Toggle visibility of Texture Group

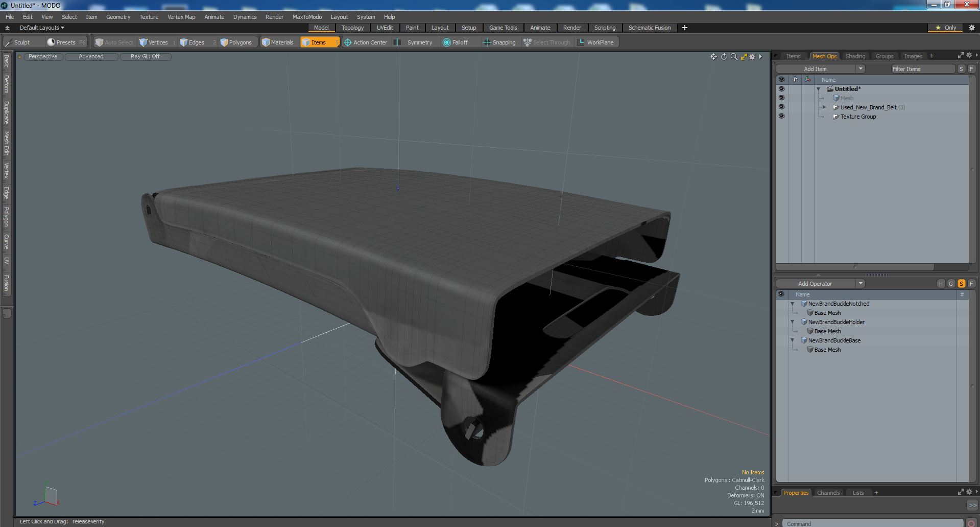click(781, 116)
